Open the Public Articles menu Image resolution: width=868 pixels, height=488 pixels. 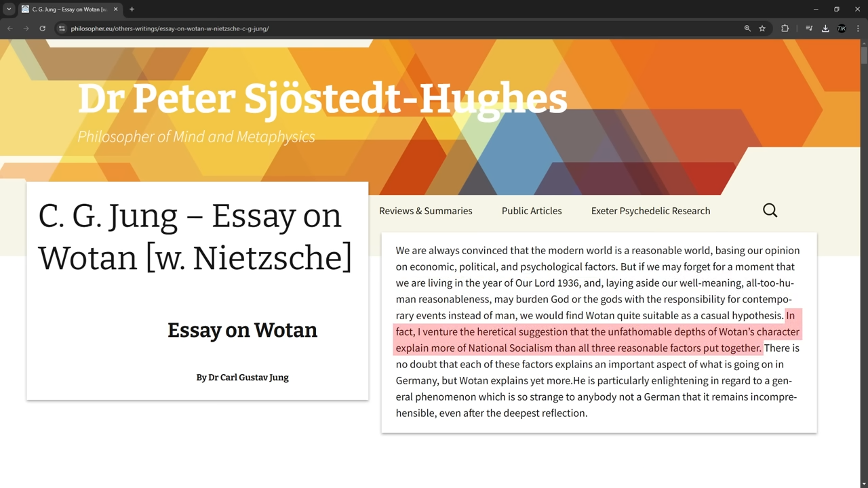(x=532, y=211)
